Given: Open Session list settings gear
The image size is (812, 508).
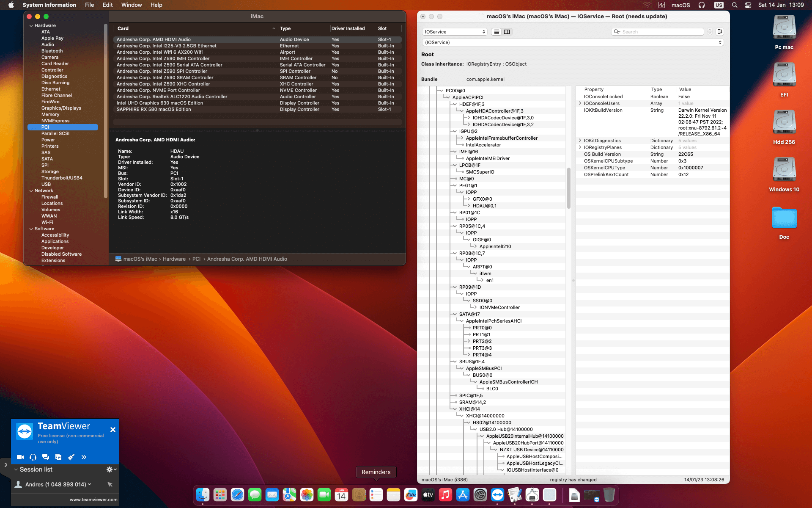Looking at the screenshot, I should coord(109,469).
